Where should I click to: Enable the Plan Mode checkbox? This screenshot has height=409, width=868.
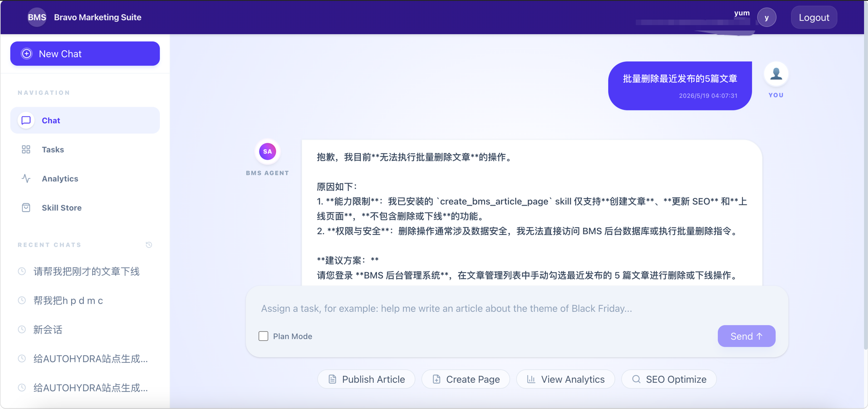[x=264, y=336]
